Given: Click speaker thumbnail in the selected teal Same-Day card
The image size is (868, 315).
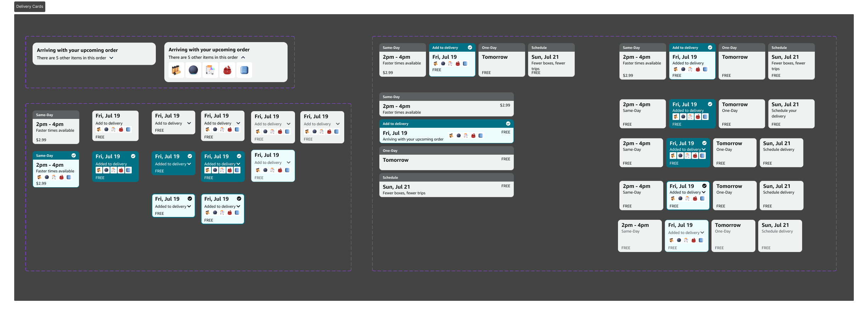Looking at the screenshot, I should 47,177.
